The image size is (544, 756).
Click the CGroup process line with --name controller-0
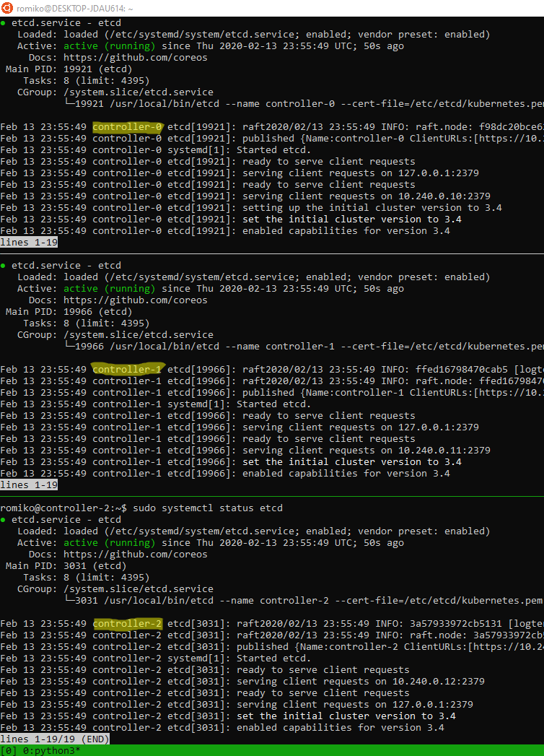[x=304, y=104]
